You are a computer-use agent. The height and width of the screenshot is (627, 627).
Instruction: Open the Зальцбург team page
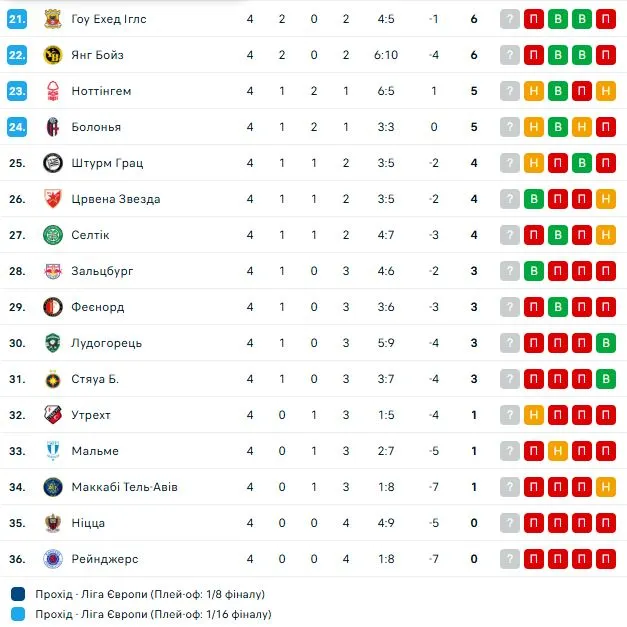102,271
